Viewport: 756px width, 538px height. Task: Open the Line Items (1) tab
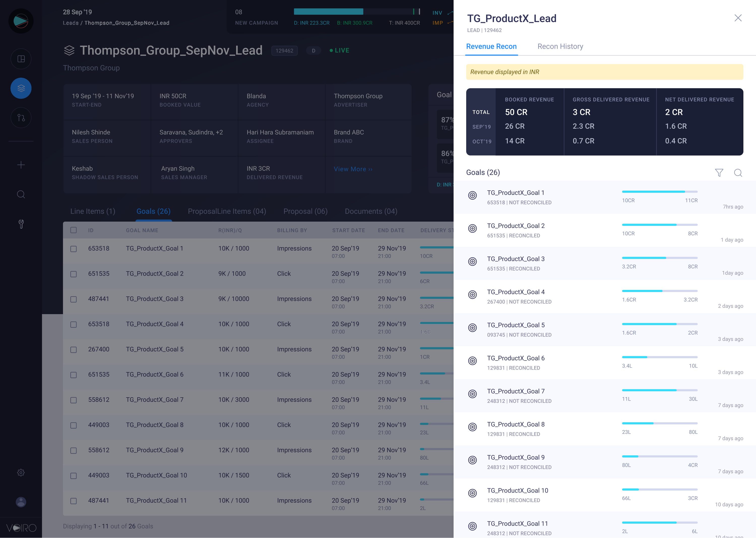93,211
